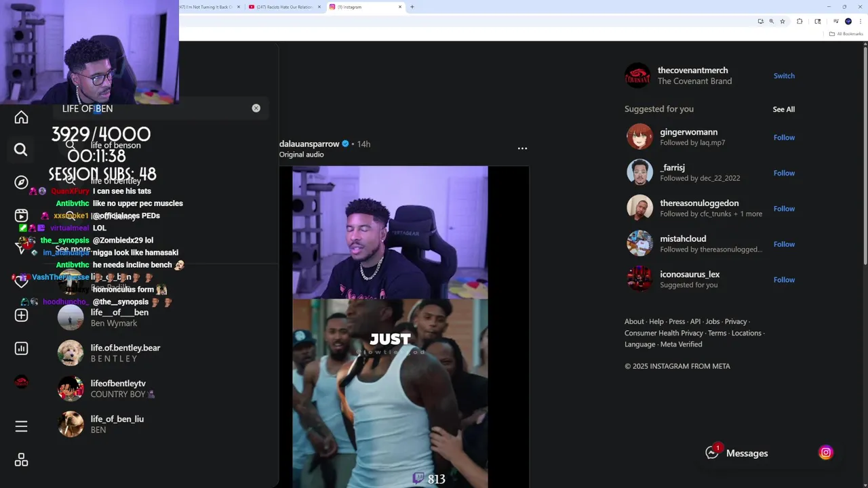Click Terms footer link
This screenshot has height=488, width=868.
pyautogui.click(x=717, y=333)
